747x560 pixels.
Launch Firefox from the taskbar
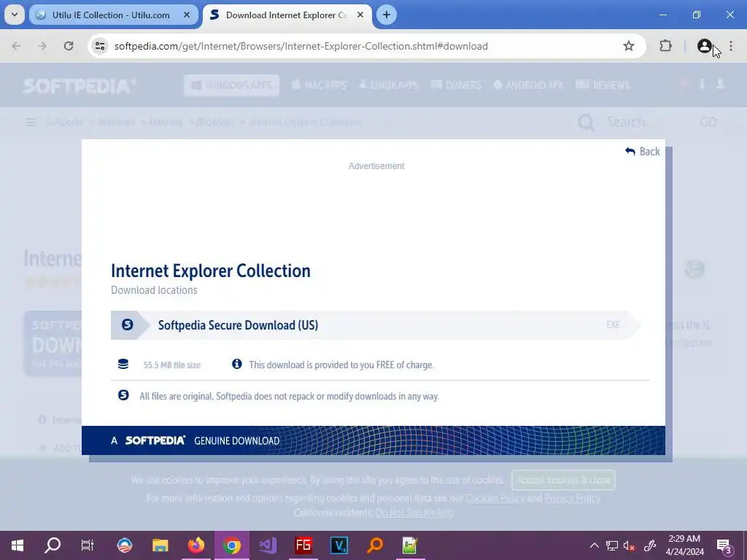(196, 545)
